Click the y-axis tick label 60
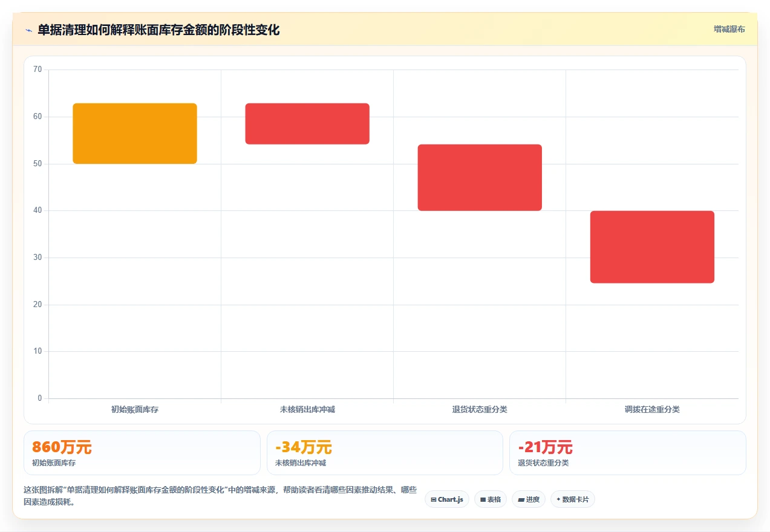770x532 pixels. click(x=38, y=117)
